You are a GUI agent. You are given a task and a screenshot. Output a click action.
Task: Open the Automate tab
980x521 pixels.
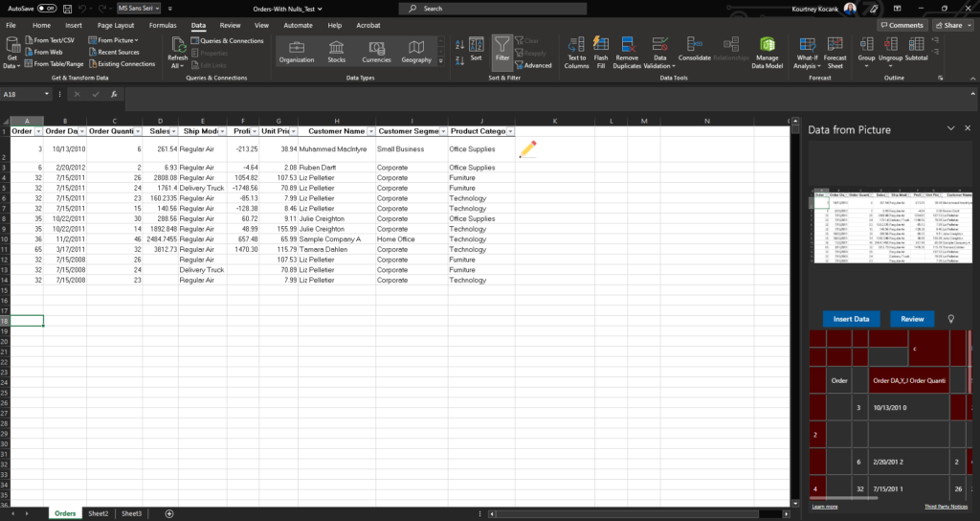pos(299,26)
